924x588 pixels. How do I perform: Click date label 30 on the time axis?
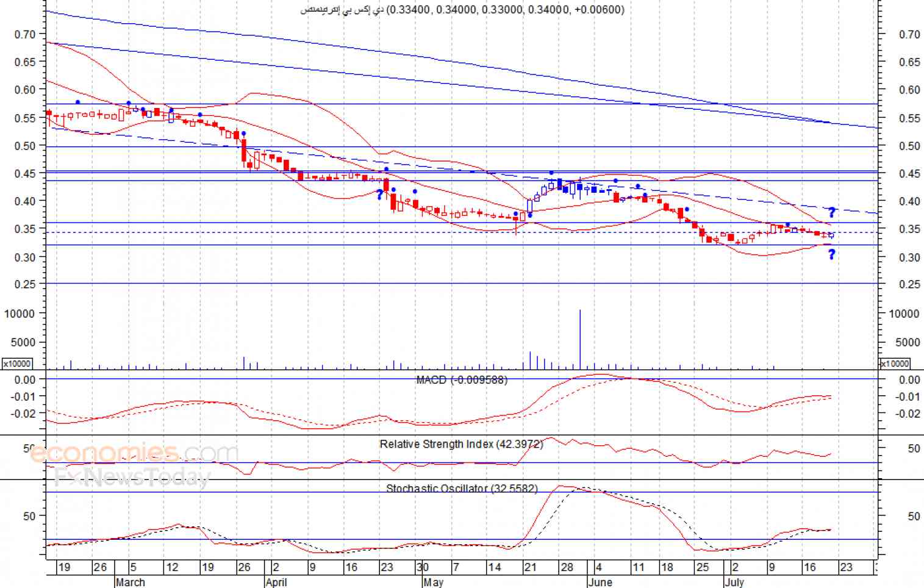pyautogui.click(x=423, y=567)
